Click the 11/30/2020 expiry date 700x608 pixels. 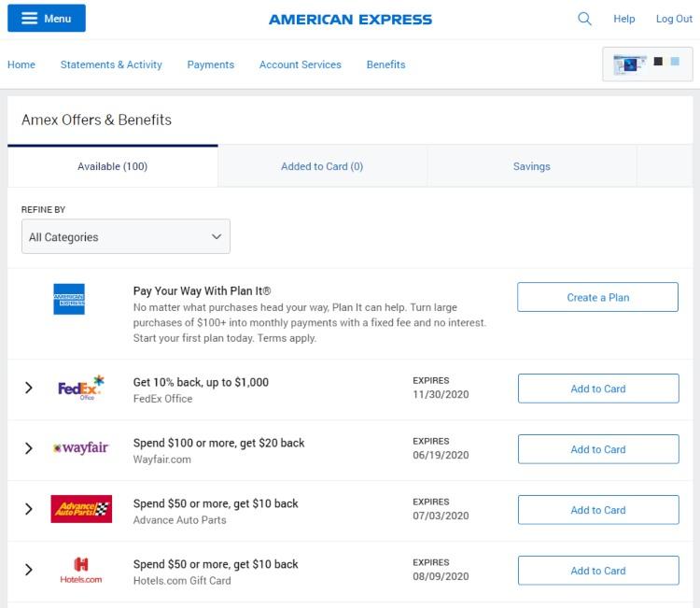coord(441,394)
